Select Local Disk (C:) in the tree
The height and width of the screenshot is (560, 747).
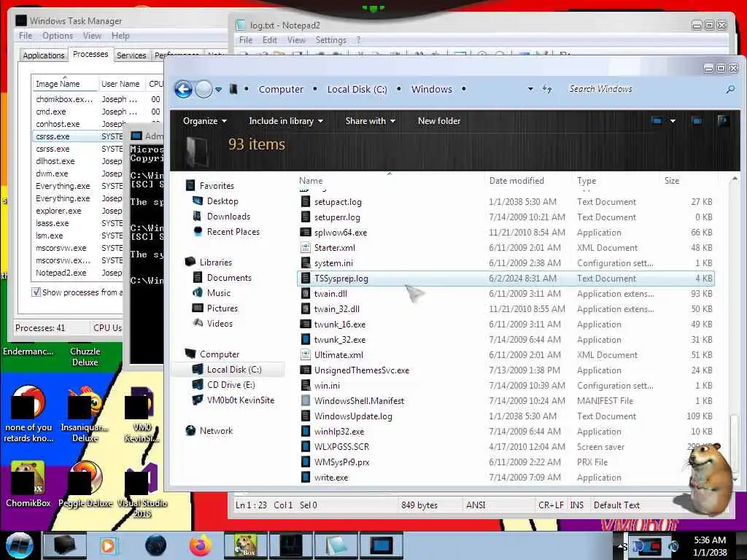[x=234, y=370]
